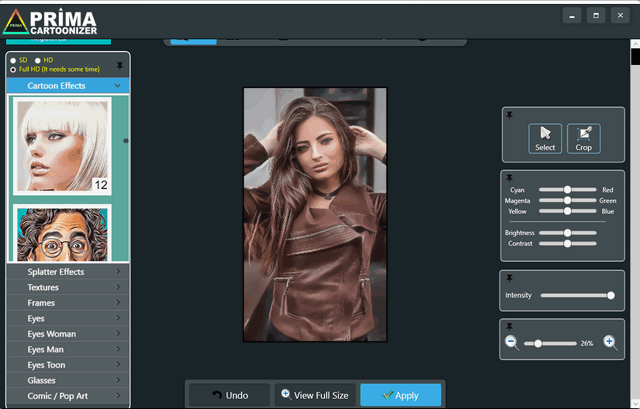Click the zoom in magnifier icon
Viewport: 640px width, 409px height.
pyautogui.click(x=610, y=342)
